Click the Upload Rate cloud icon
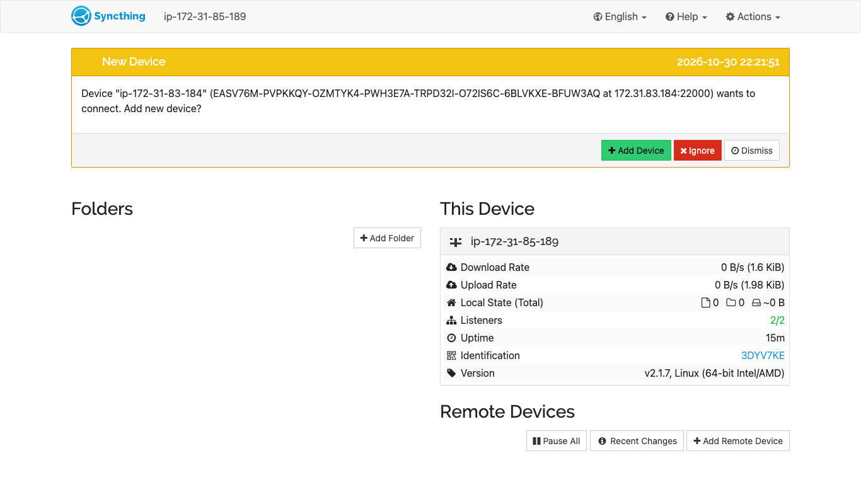The image size is (861, 504). 451,285
